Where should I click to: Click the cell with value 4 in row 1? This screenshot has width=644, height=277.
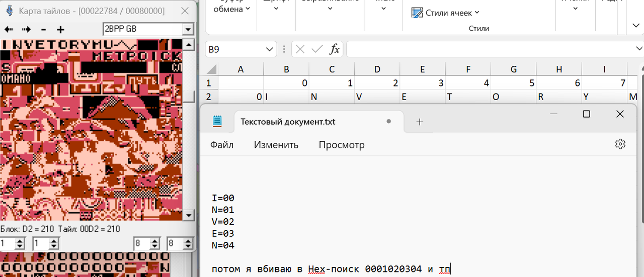point(468,83)
